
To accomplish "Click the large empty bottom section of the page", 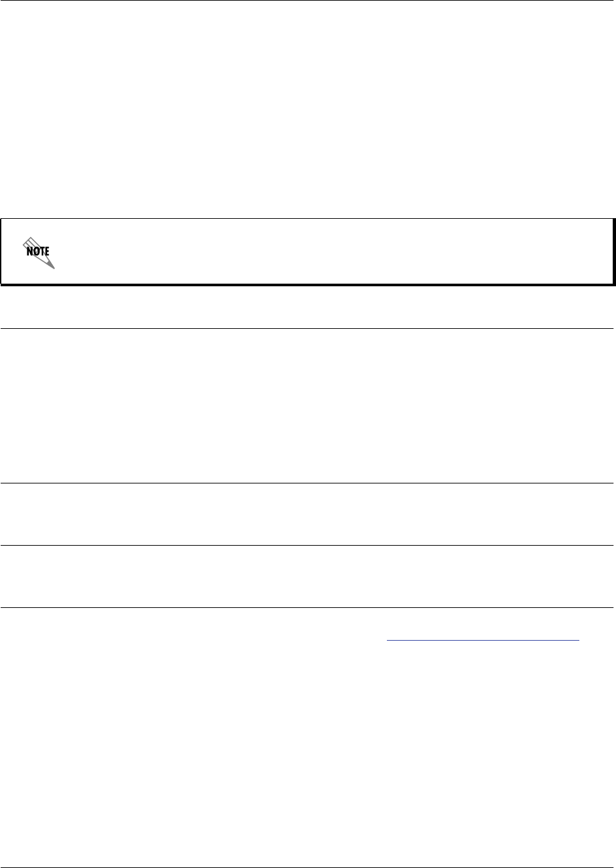I will (x=308, y=753).
